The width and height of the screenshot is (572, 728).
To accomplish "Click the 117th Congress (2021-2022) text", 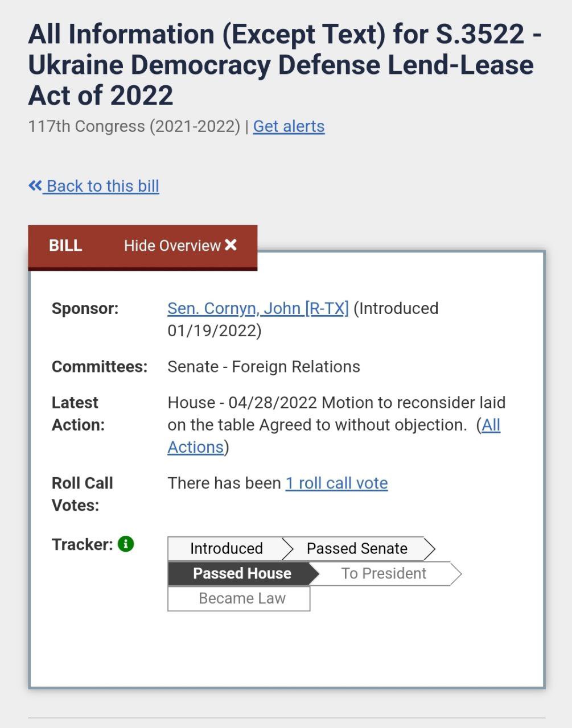I will tap(134, 126).
